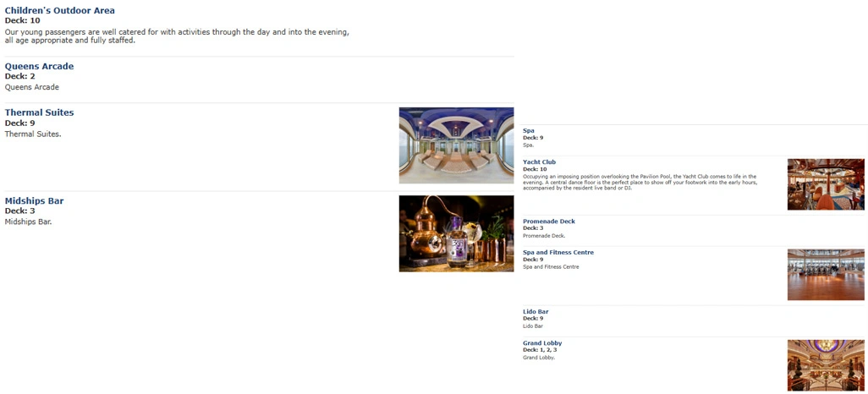
Task: Select the Grand Lobby heading
Action: click(542, 343)
